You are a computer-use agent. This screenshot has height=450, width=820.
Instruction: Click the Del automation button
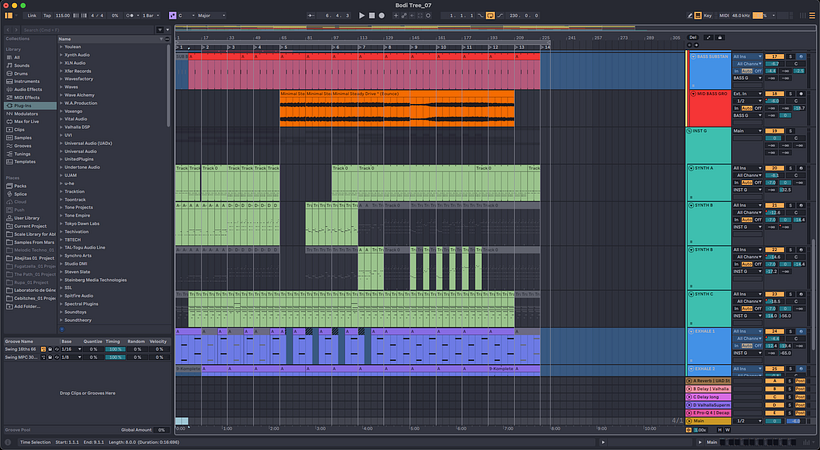click(x=693, y=37)
